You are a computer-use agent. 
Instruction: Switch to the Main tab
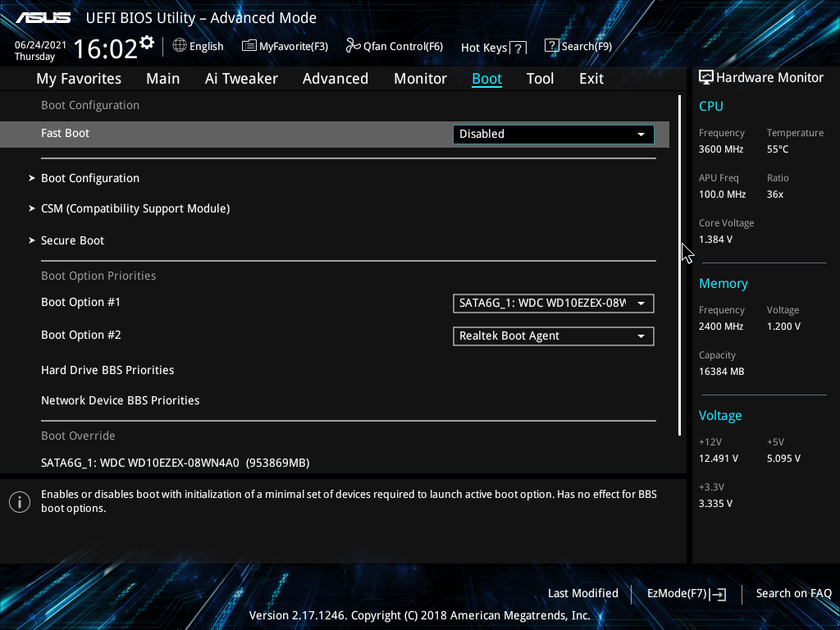(163, 78)
